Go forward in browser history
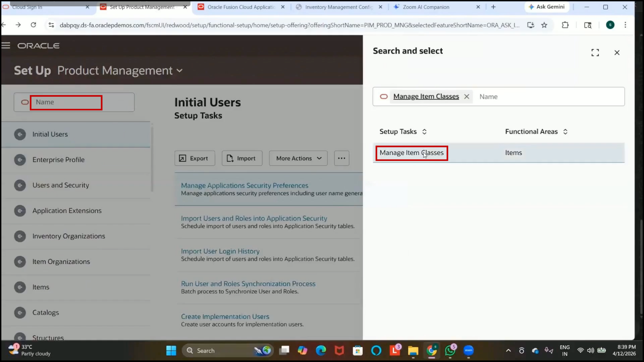Viewport: 644px width, 362px height. coord(18,25)
